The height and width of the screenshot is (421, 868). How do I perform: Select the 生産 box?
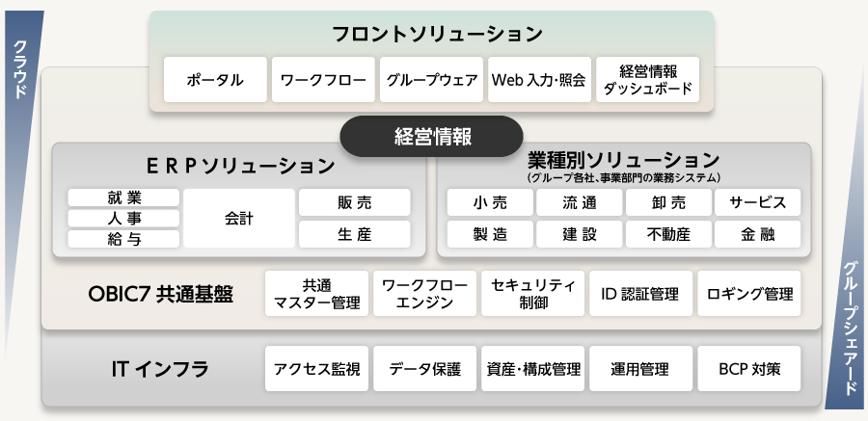point(355,234)
